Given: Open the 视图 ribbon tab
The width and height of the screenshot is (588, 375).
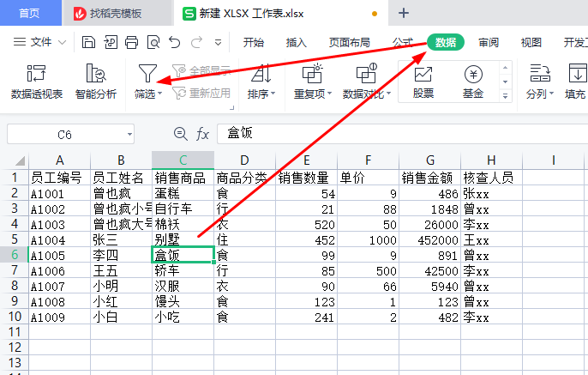Looking at the screenshot, I should pos(531,42).
